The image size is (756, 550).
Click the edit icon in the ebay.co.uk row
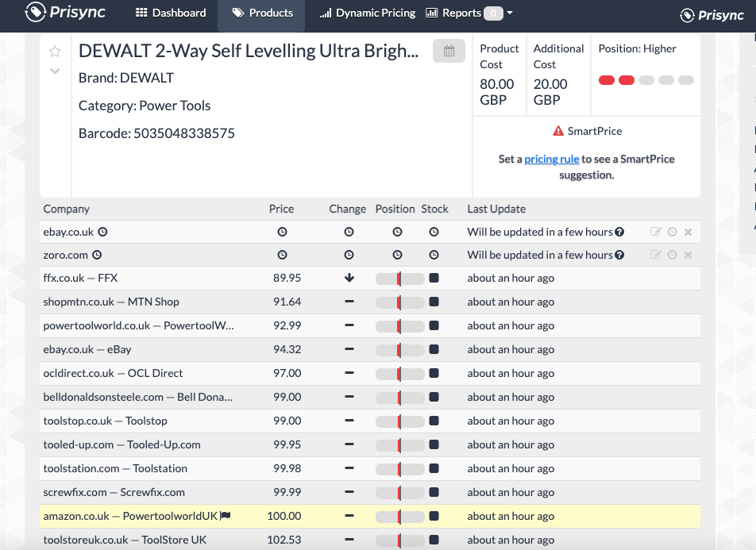click(x=656, y=232)
